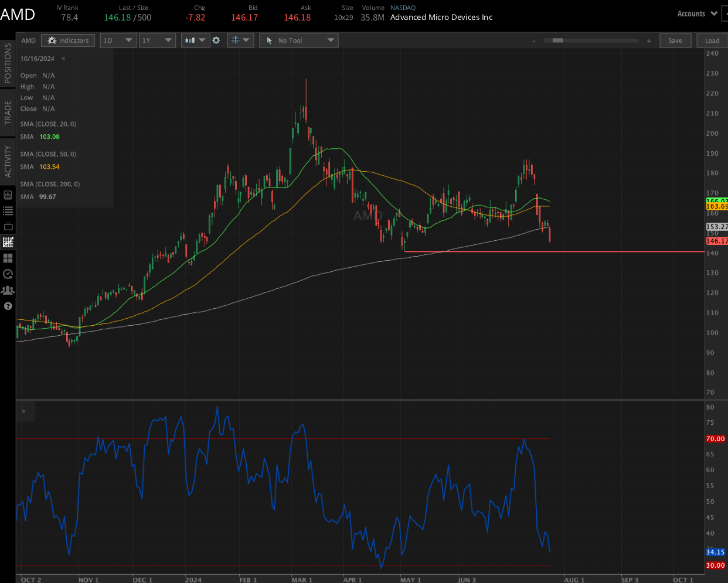Select the candlestick chart style icon
The height and width of the screenshot is (583, 728).
tap(189, 40)
